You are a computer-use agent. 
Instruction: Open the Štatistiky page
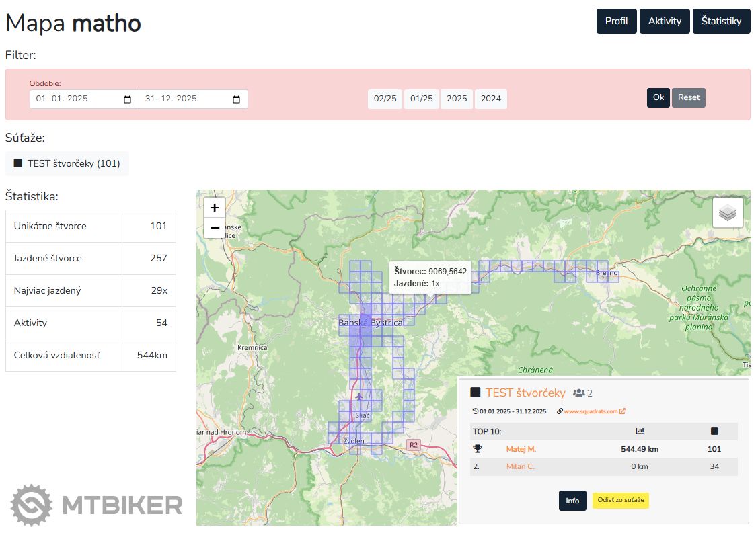tap(721, 21)
